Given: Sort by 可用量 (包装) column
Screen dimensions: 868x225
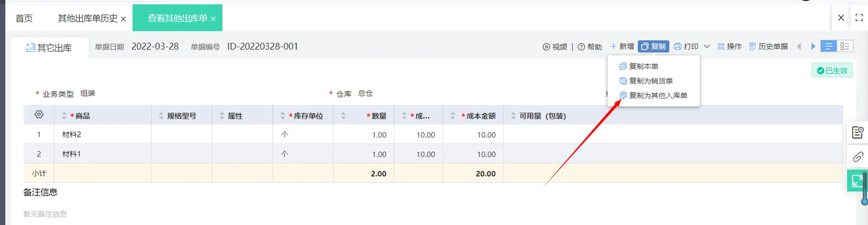Looking at the screenshot, I should pos(514,116).
